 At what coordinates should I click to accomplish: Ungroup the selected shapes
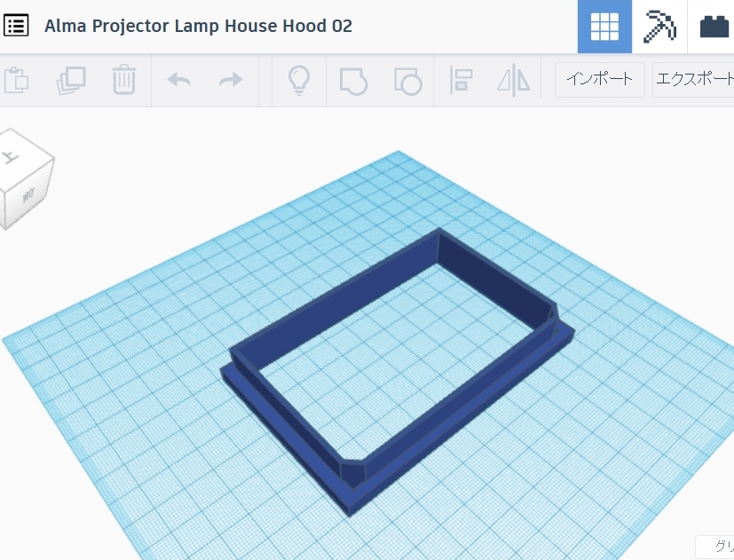click(x=407, y=80)
